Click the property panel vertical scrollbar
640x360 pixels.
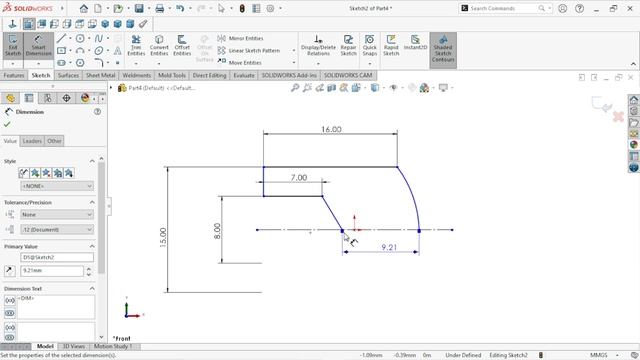[101, 218]
